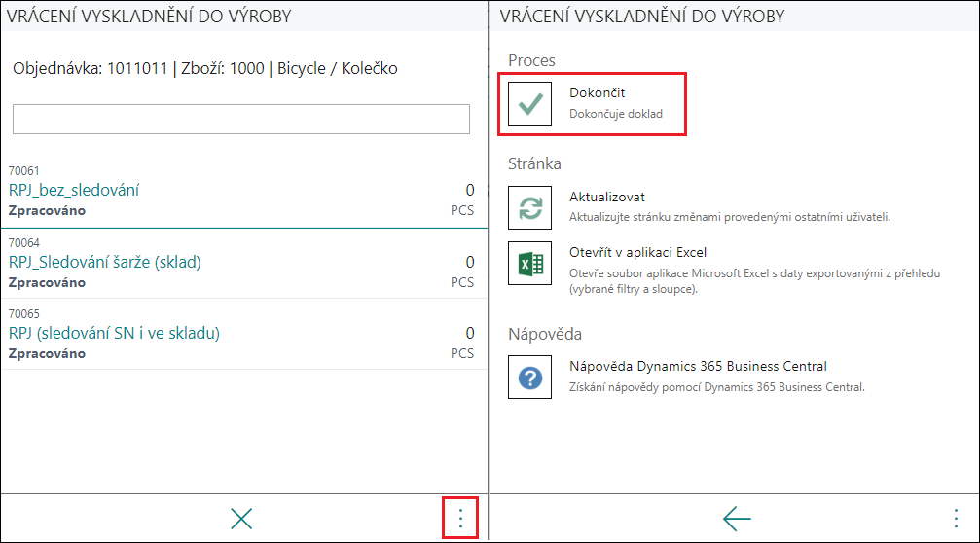Focus the empty scan input field
Image resolution: width=980 pixels, height=543 pixels.
[241, 119]
